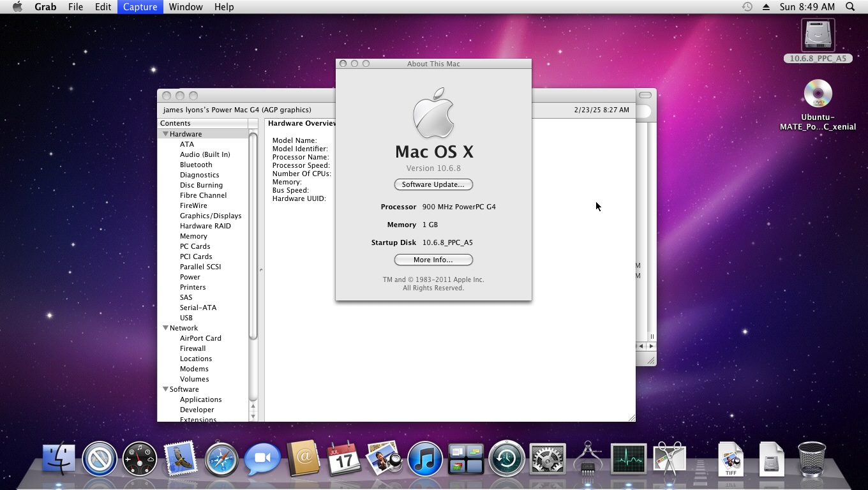The width and height of the screenshot is (868, 490).
Task: Select Firewall under Network
Action: 193,348
